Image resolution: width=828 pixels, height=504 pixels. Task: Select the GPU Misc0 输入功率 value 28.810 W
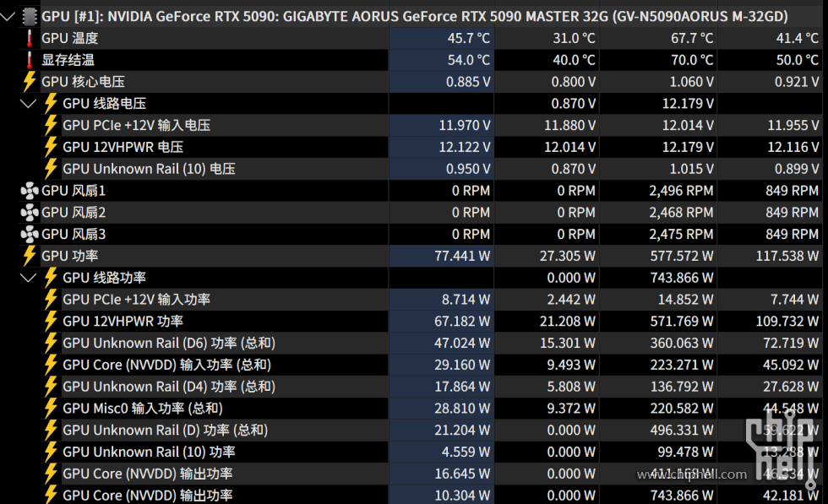coord(463,408)
